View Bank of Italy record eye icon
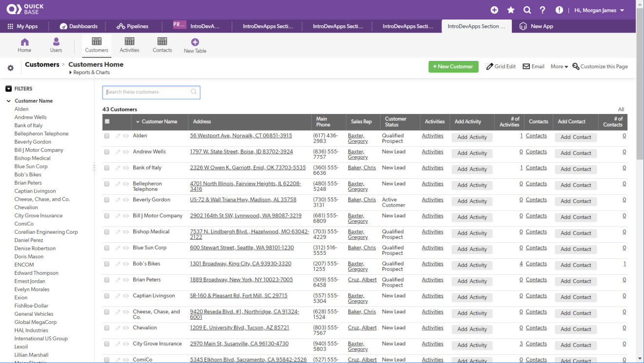The height and width of the screenshot is (363, 644). point(126,168)
